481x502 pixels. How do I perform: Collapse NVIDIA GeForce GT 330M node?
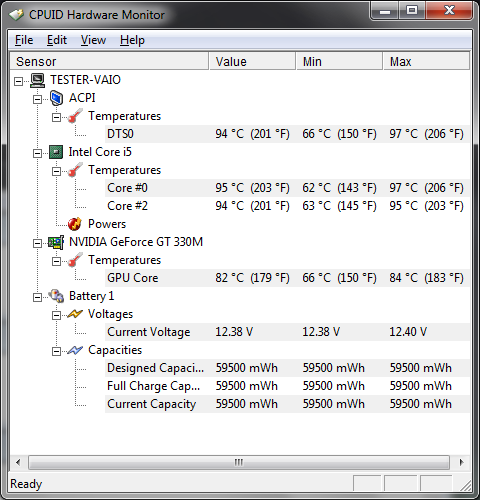[37, 243]
